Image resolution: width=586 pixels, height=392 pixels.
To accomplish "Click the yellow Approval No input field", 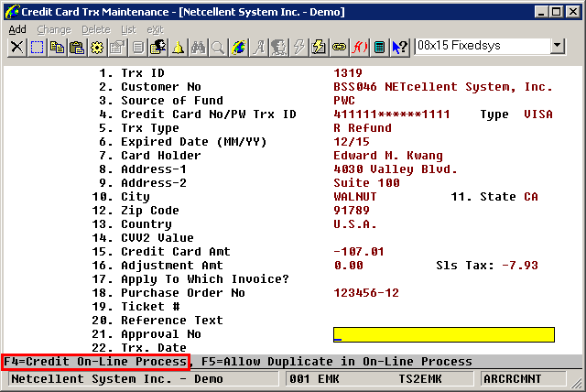I will tap(444, 334).
